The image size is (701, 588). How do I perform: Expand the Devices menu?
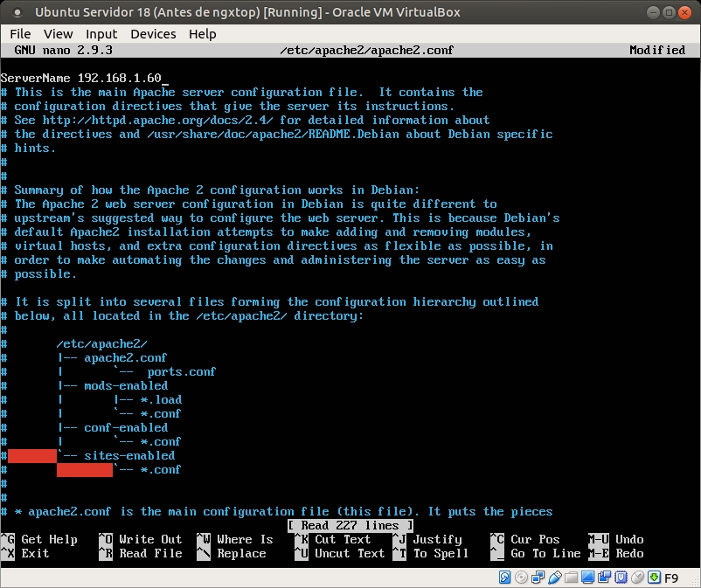(153, 33)
